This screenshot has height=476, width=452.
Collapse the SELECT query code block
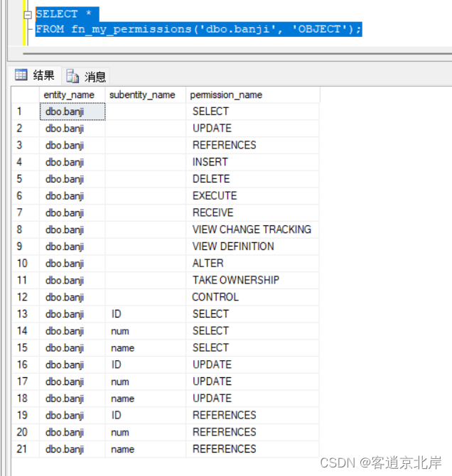28,15
